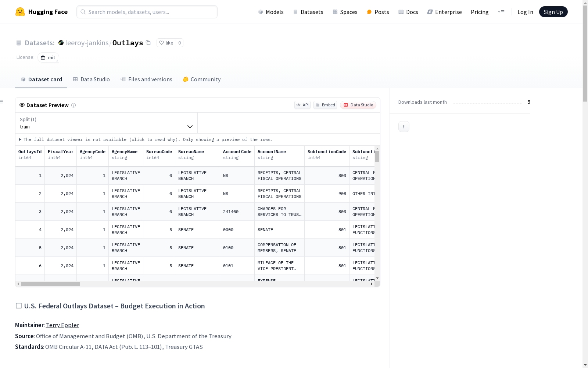Click the Downloads last month count
Image resolution: width=588 pixels, height=368 pixels.
529,102
